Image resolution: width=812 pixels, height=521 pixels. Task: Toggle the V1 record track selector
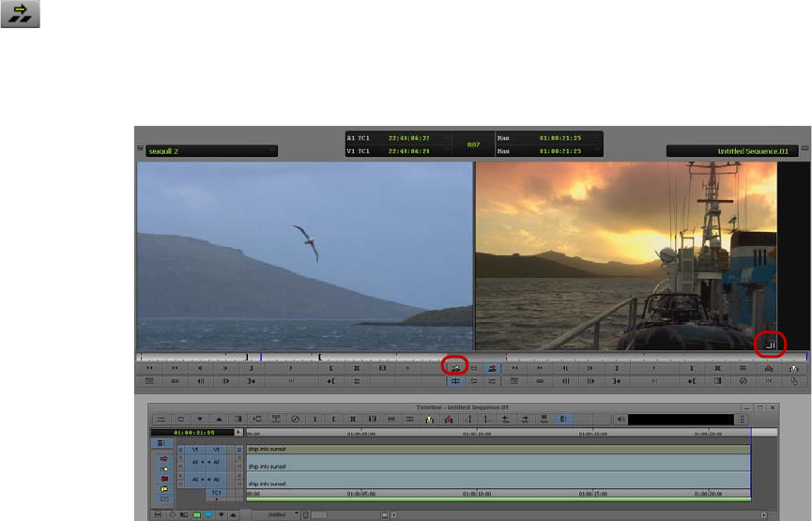[x=214, y=450]
